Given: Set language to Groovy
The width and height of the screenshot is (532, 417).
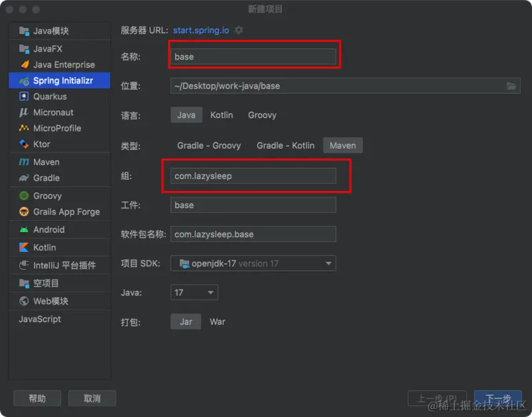Looking at the screenshot, I should (x=262, y=115).
